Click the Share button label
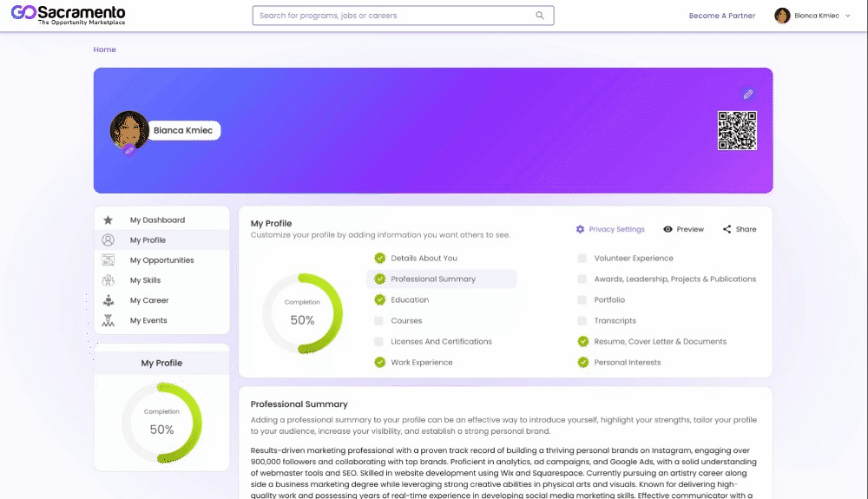The image size is (868, 499). click(x=746, y=229)
